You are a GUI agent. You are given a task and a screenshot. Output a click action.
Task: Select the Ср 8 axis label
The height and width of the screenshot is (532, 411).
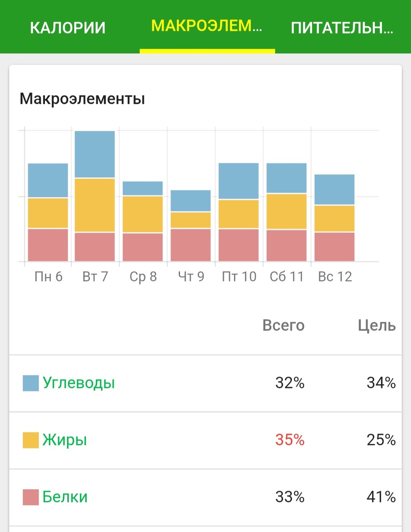click(143, 276)
